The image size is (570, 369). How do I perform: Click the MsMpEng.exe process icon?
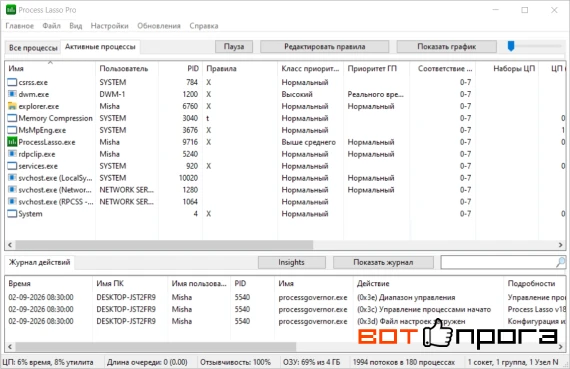(x=12, y=130)
